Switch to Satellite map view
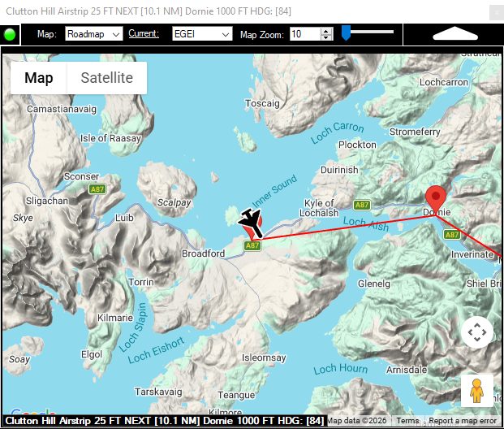This screenshot has width=504, height=429. 106,78
